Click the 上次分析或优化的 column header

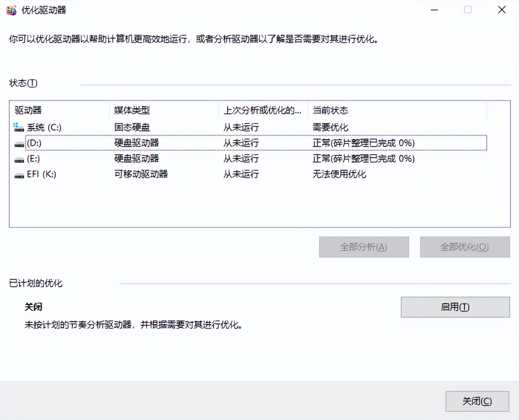click(x=262, y=110)
